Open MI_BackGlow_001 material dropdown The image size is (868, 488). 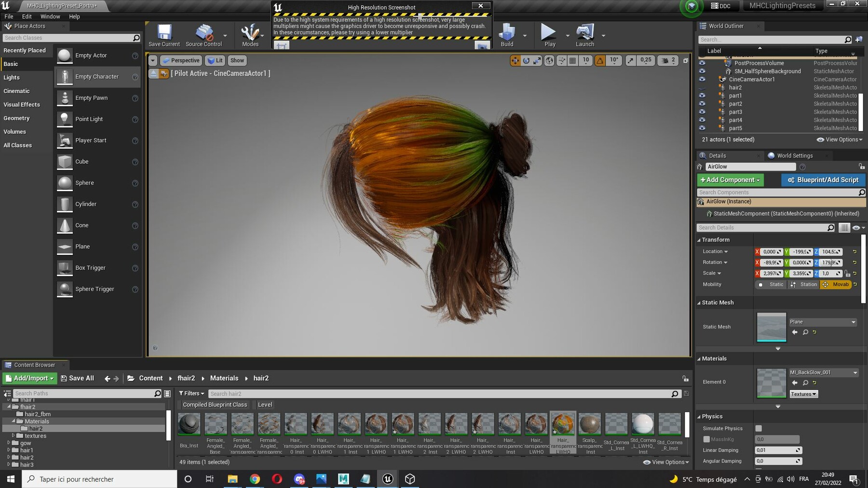click(x=823, y=372)
